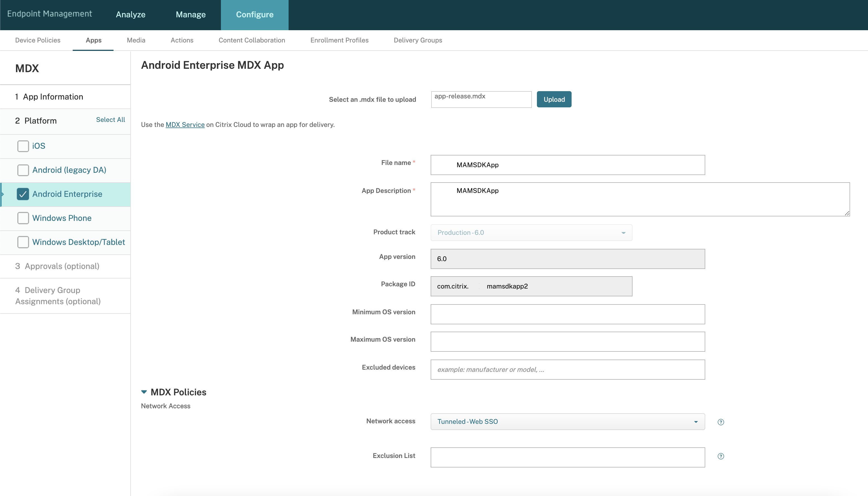Click help icon next to Exclusion List

pyautogui.click(x=721, y=456)
